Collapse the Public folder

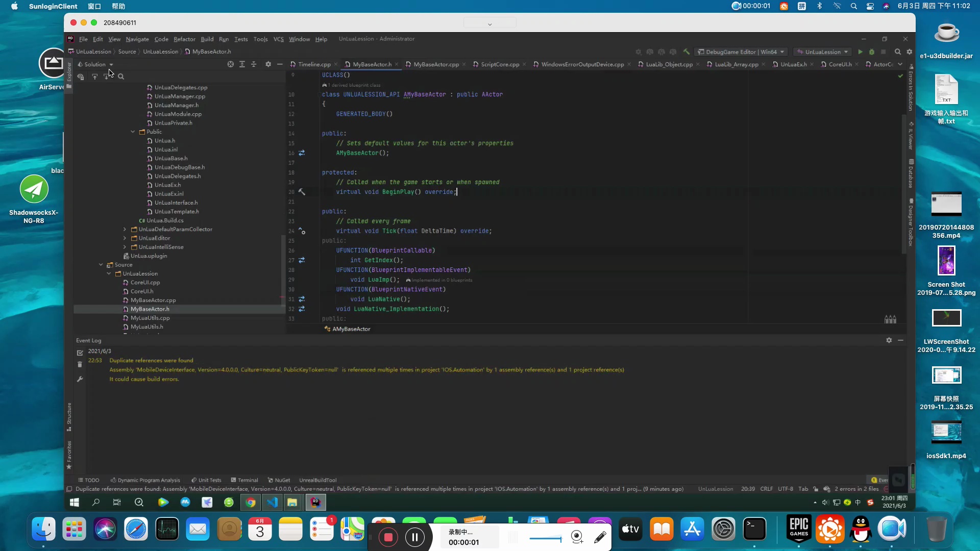coord(133,132)
